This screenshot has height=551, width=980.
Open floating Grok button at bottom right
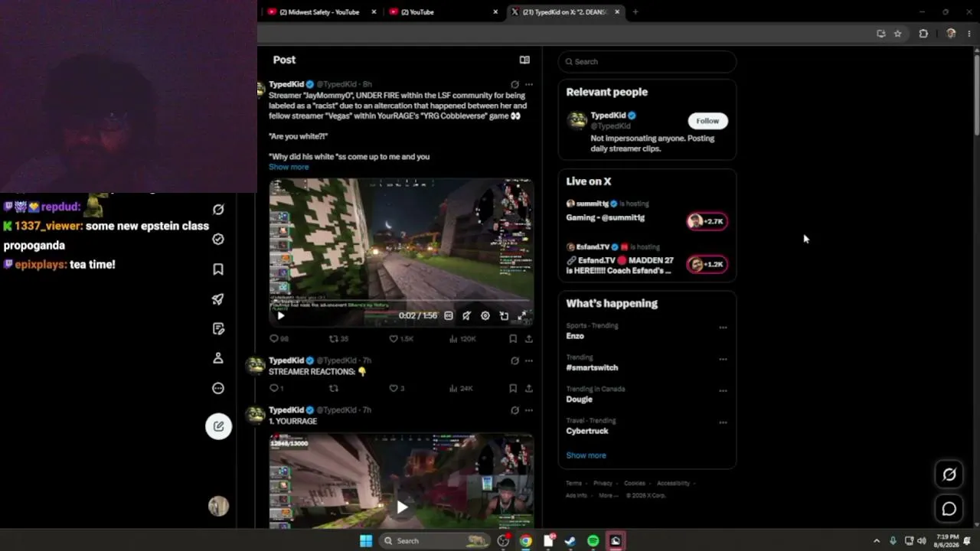tap(949, 474)
